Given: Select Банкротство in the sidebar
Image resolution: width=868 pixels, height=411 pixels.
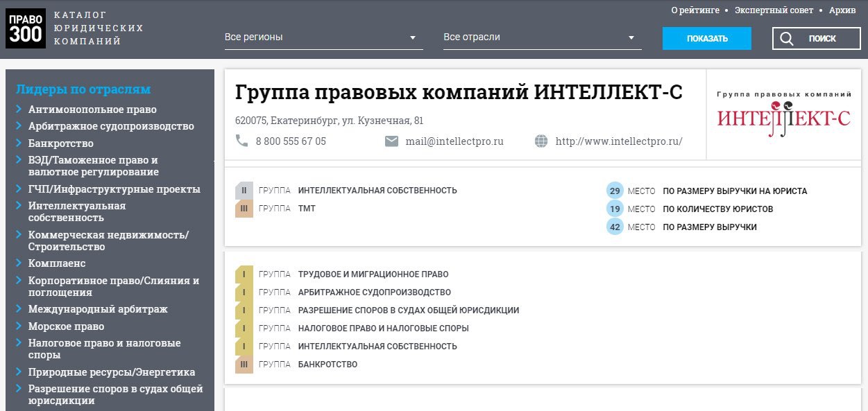Looking at the screenshot, I should coord(61,143).
